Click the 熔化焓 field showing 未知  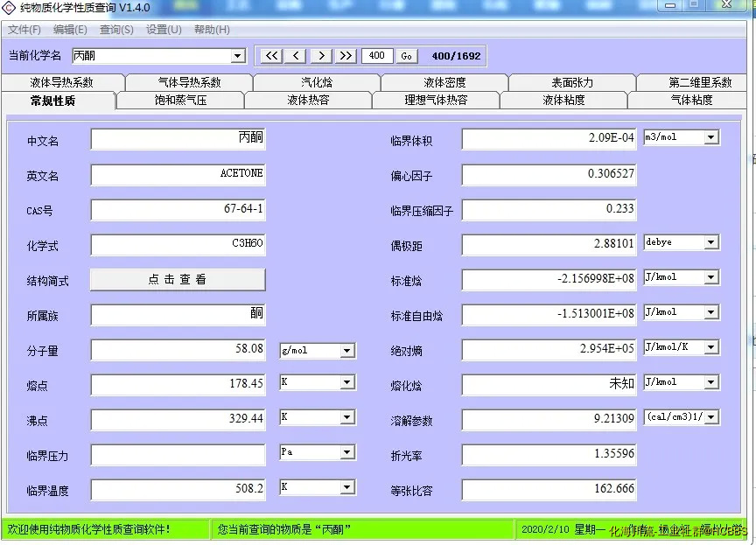pyautogui.click(x=549, y=385)
